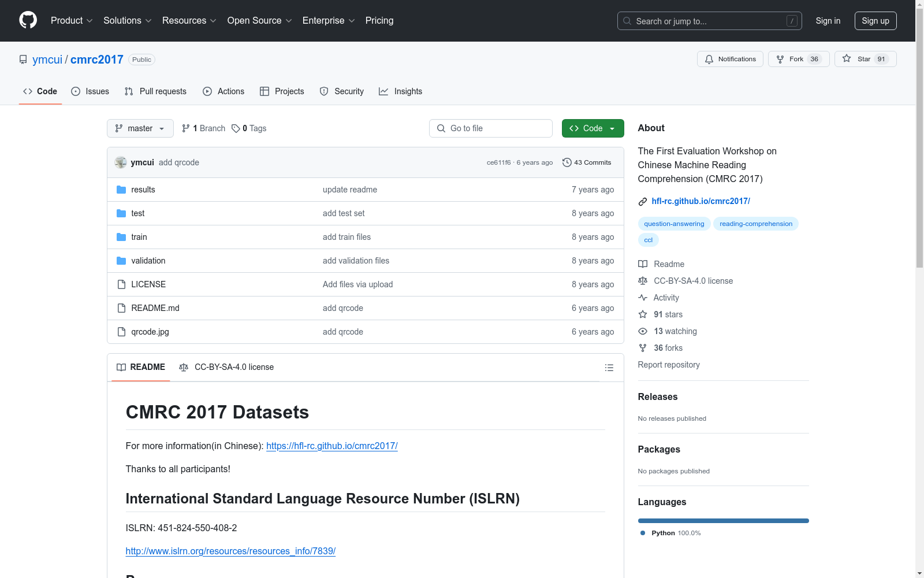Select the README tab
Viewport: 924px width, 578px height.
point(141,367)
